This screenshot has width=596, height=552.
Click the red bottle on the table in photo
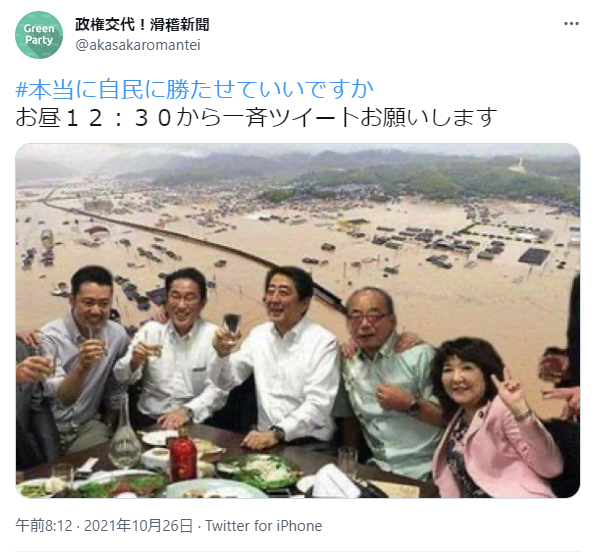[x=182, y=453]
